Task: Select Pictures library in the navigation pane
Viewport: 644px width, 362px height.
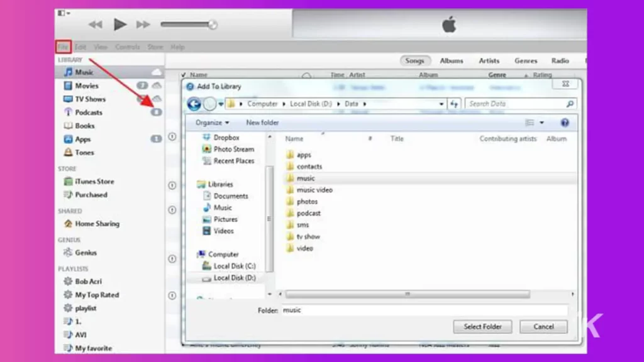Action: click(x=226, y=219)
